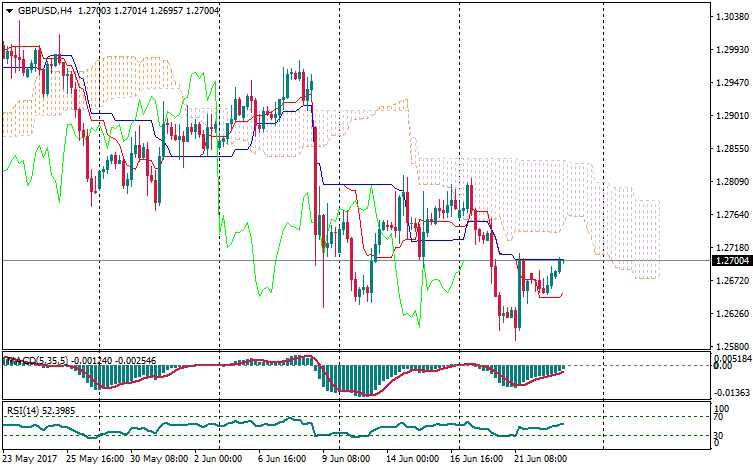This screenshot has height=470, width=753.
Task: Click the 1.30380 price axis label
Action: [731, 17]
